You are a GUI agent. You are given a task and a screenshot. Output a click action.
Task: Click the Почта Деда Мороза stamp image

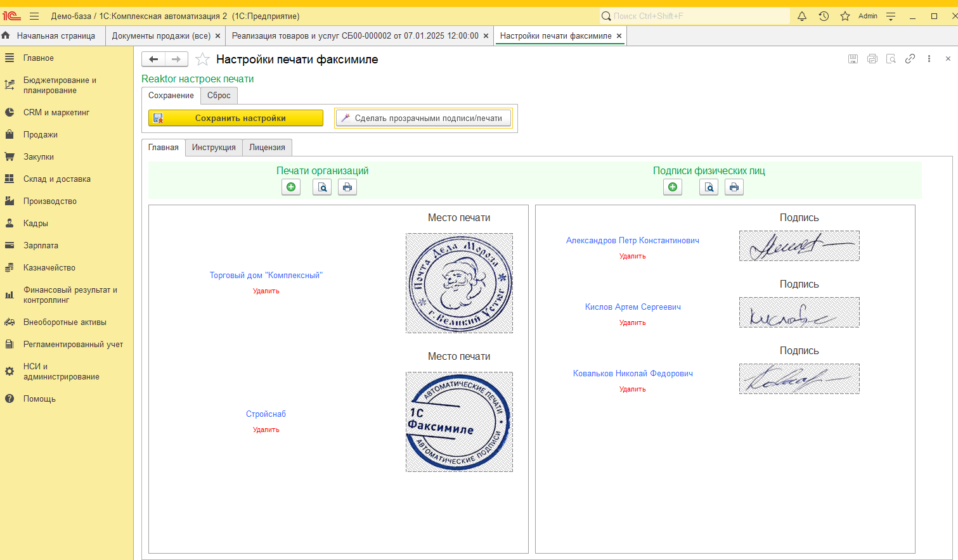[460, 283]
